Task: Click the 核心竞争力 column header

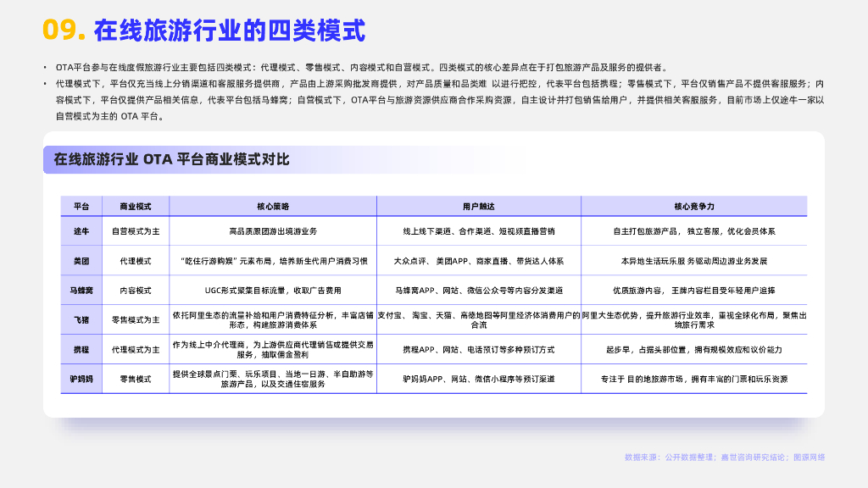Action: pyautogui.click(x=691, y=205)
